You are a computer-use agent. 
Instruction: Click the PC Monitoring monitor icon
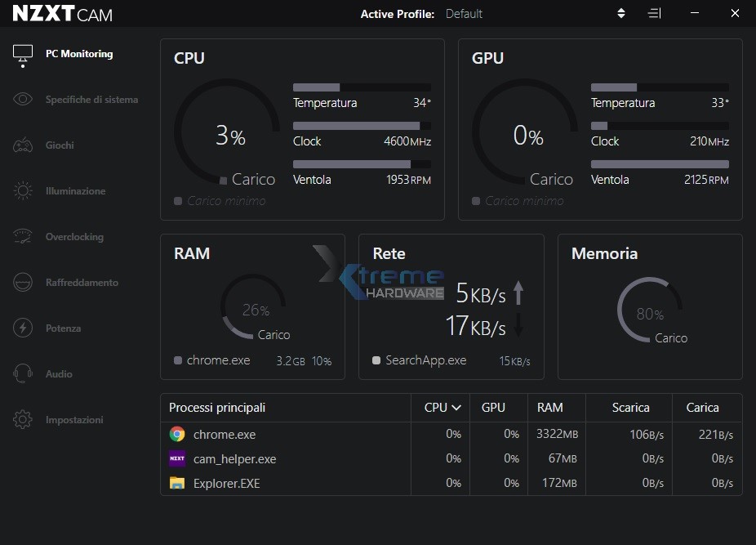tap(23, 54)
